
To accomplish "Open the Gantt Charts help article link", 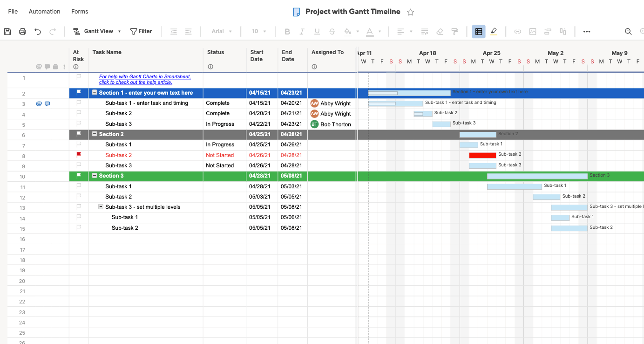I will point(144,79).
